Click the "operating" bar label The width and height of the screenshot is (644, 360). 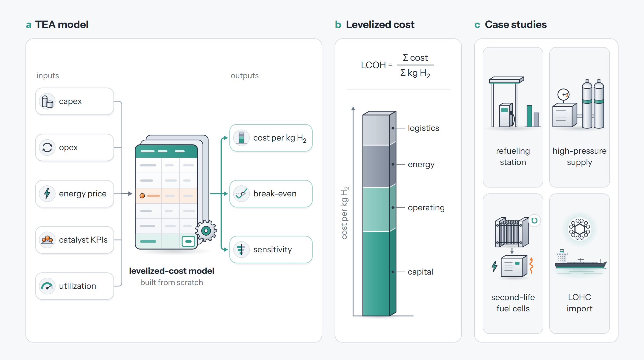(x=426, y=208)
